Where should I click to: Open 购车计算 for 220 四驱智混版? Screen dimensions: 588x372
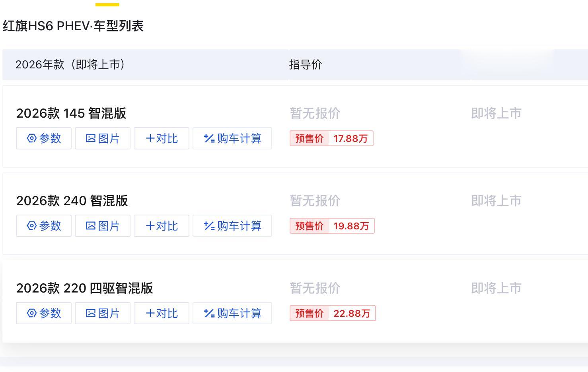point(232,313)
